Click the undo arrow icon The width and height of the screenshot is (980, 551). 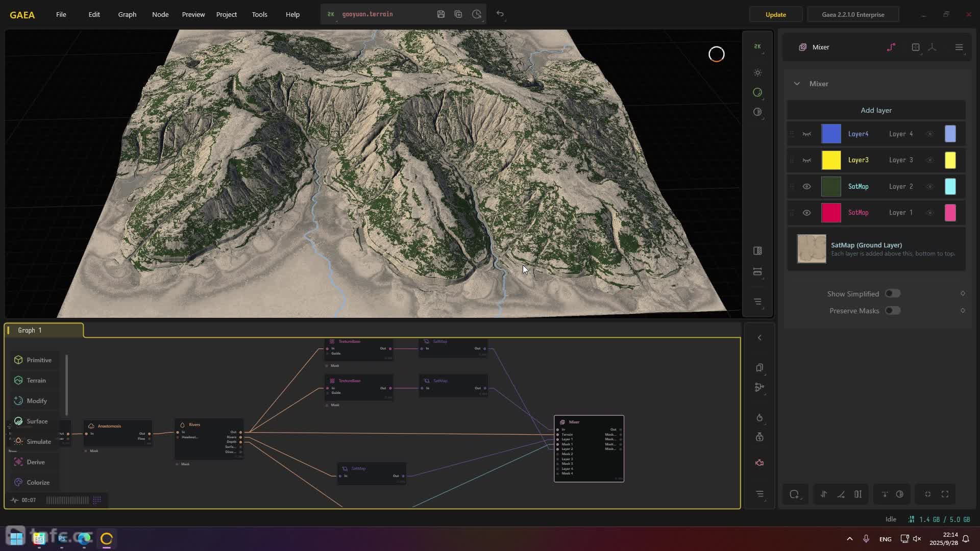click(x=500, y=14)
